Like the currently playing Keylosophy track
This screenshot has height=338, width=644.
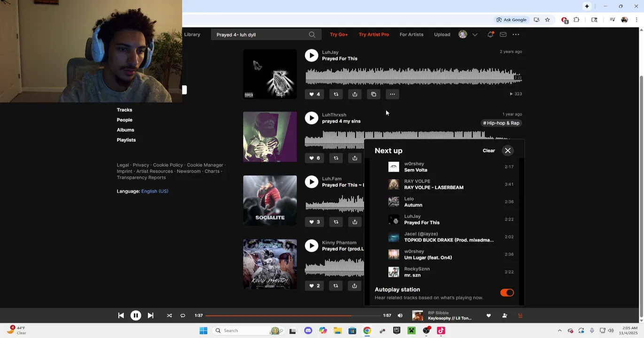[489, 316]
